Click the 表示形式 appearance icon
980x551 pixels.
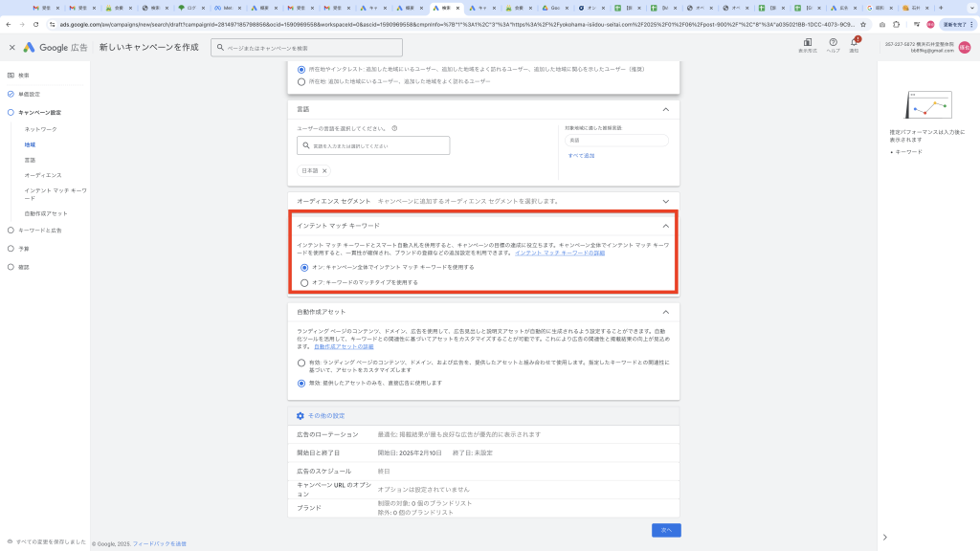tap(808, 43)
